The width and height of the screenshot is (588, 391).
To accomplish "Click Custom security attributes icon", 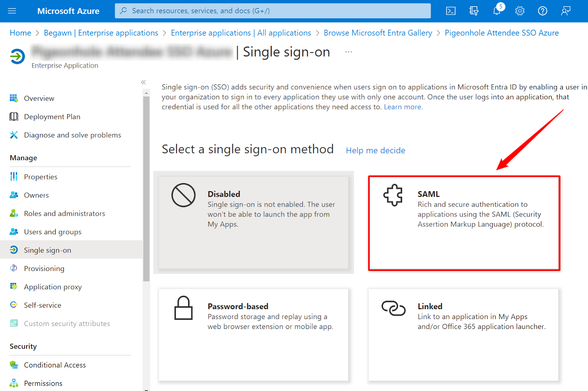I will (x=14, y=323).
